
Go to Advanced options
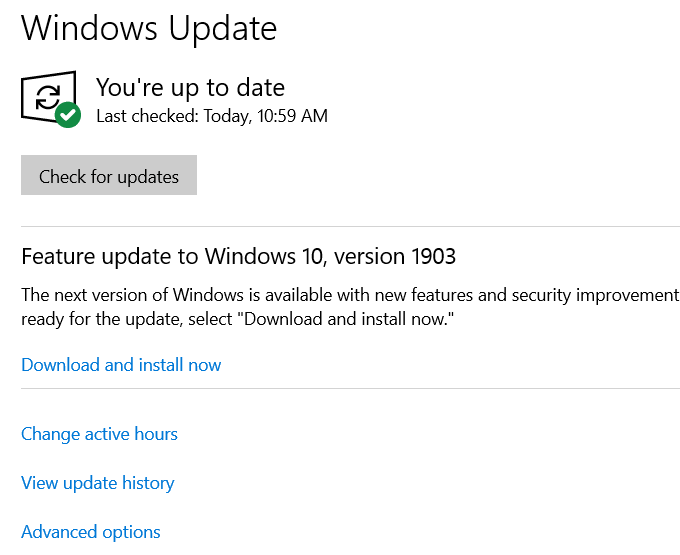click(91, 532)
